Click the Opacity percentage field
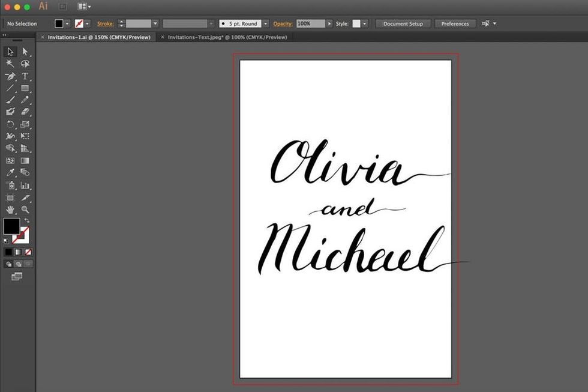Image resolution: width=588 pixels, height=392 pixels. (x=310, y=23)
